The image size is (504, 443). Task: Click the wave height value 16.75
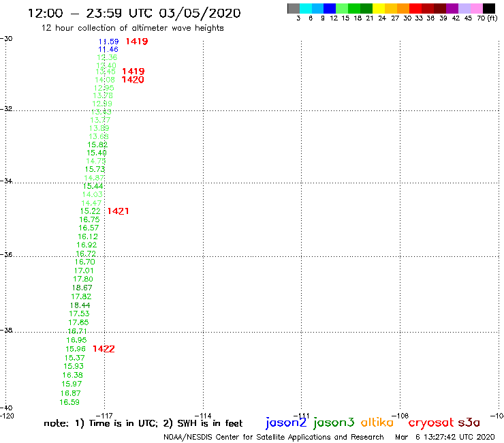coord(89,219)
